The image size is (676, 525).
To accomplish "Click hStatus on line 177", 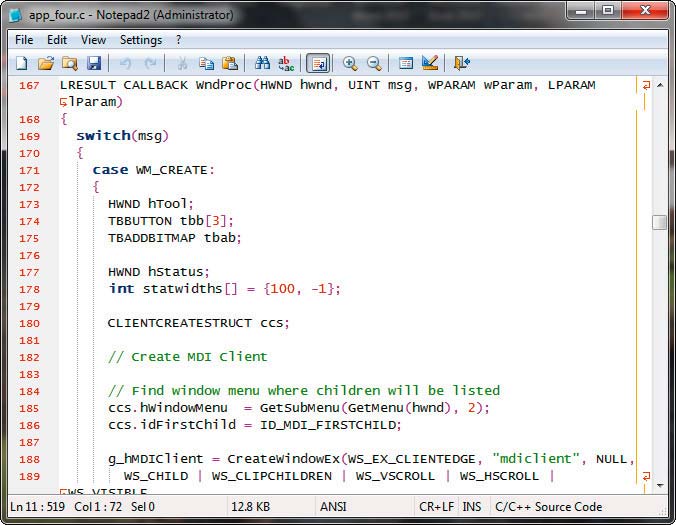I will click(x=175, y=272).
